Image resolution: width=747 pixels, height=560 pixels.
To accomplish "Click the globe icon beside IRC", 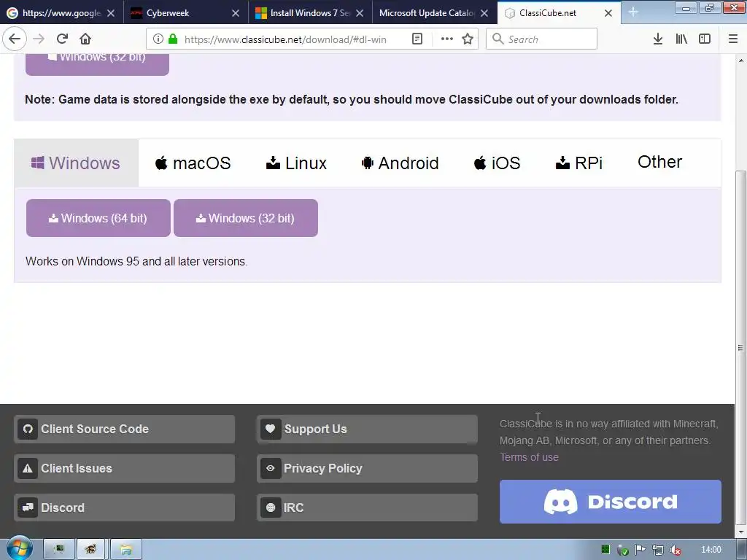I will click(270, 507).
